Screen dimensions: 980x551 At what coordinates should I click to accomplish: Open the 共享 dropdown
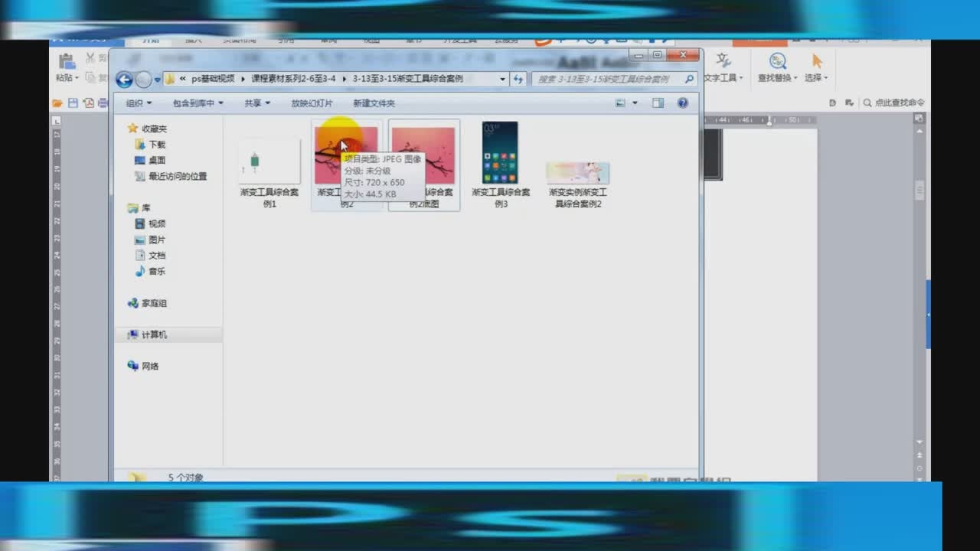coord(257,103)
